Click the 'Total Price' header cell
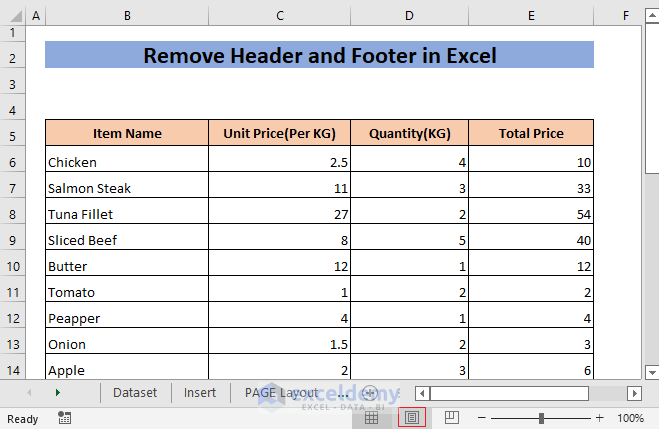The height and width of the screenshot is (429, 659). pos(531,133)
